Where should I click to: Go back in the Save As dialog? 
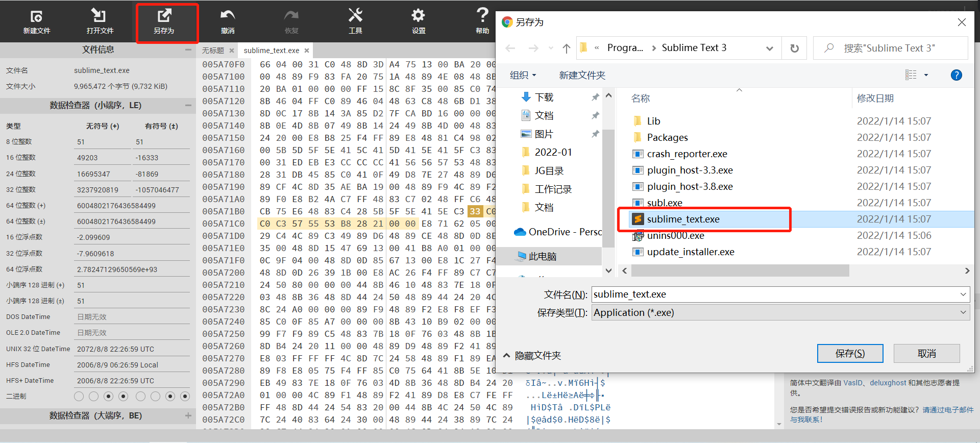(510, 48)
